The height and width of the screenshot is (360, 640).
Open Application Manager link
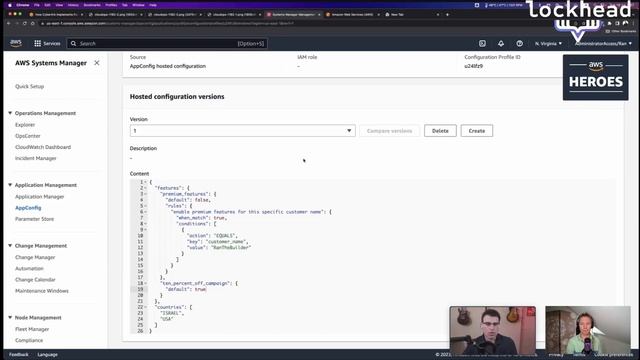tap(40, 197)
